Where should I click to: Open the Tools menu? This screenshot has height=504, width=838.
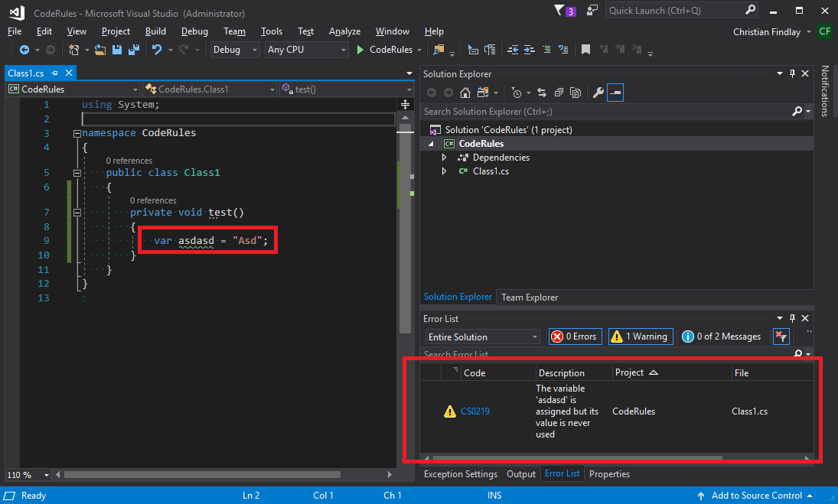272,31
